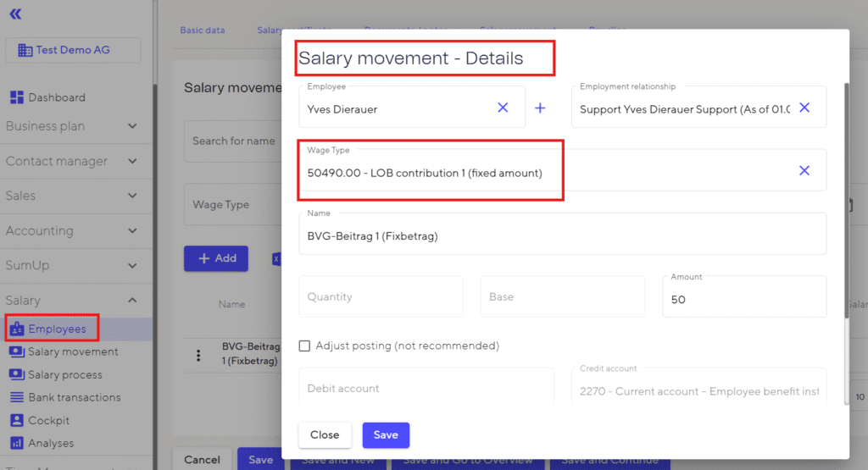Click the plus icon next to Employee
Viewport: 868px width, 470px height.
click(x=540, y=108)
